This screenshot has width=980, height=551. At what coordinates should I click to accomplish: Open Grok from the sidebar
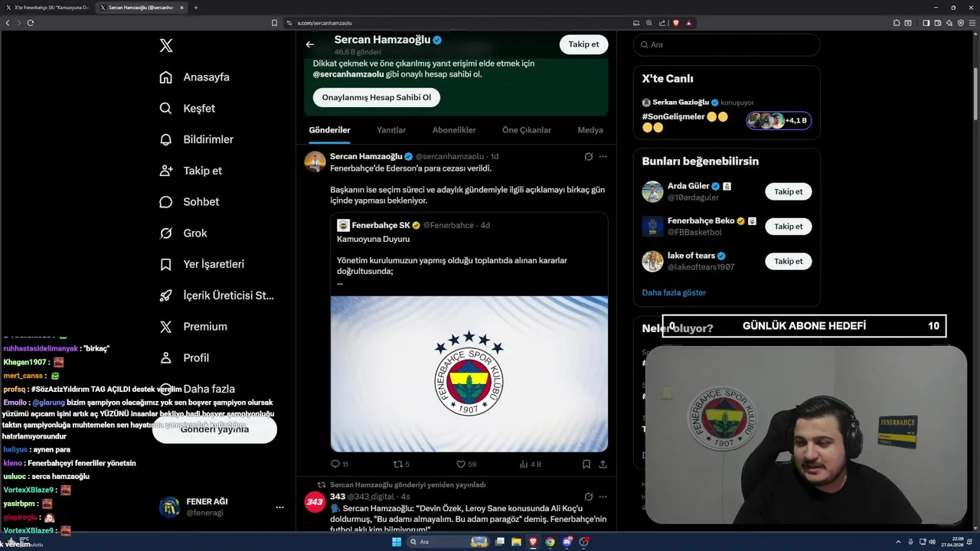point(183,233)
